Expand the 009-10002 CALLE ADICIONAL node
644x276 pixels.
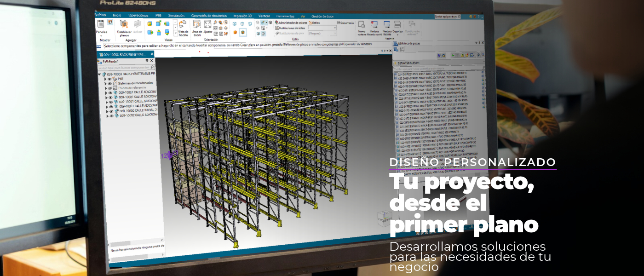(108, 116)
